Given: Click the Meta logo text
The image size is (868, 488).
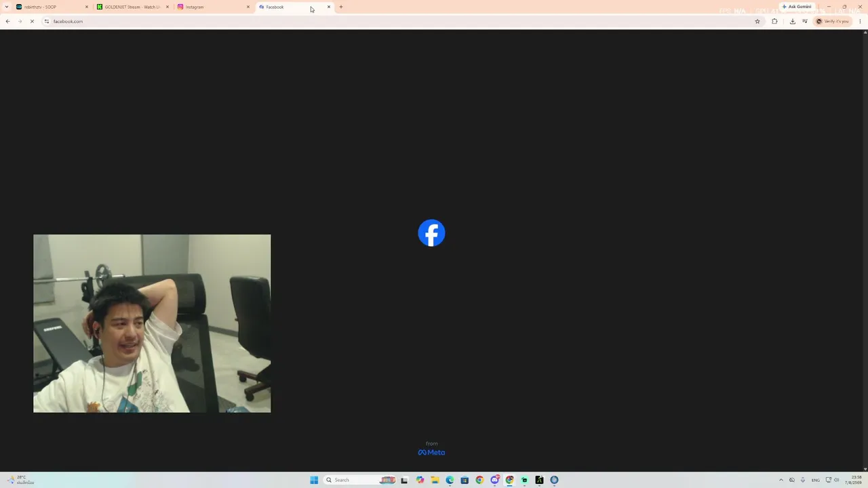Looking at the screenshot, I should pos(431,452).
